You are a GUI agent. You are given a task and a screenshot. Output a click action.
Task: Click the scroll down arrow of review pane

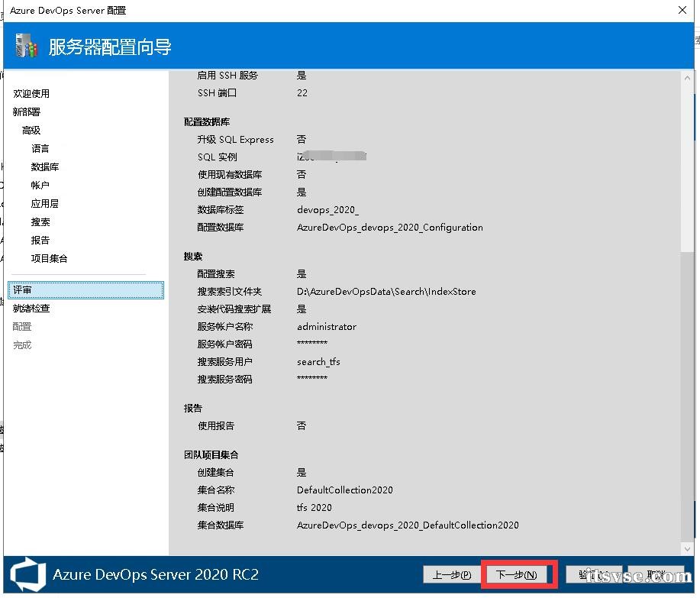[687, 548]
